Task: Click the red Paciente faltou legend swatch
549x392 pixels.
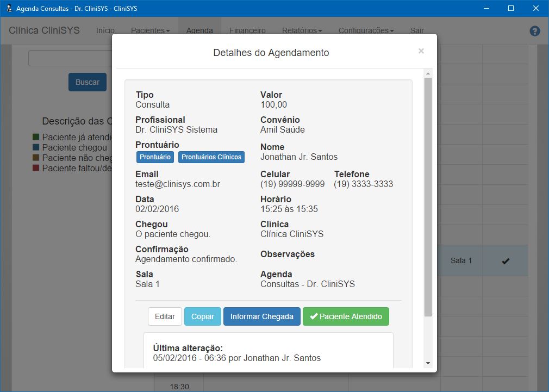Action: pyautogui.click(x=36, y=169)
